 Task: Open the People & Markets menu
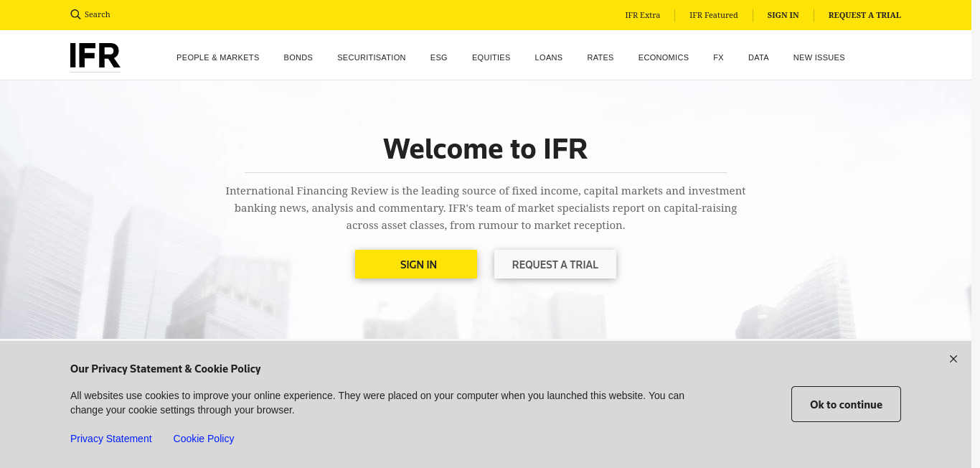pos(218,57)
